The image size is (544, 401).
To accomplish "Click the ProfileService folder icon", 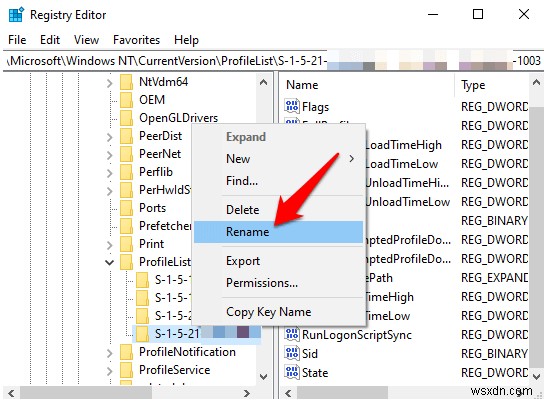I will (x=126, y=370).
